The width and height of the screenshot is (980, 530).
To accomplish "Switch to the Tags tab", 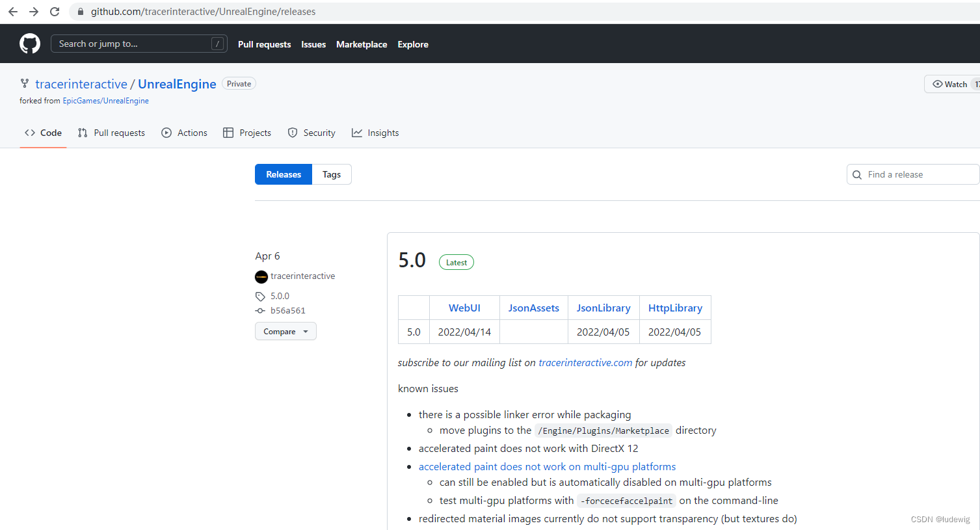I will click(x=332, y=174).
